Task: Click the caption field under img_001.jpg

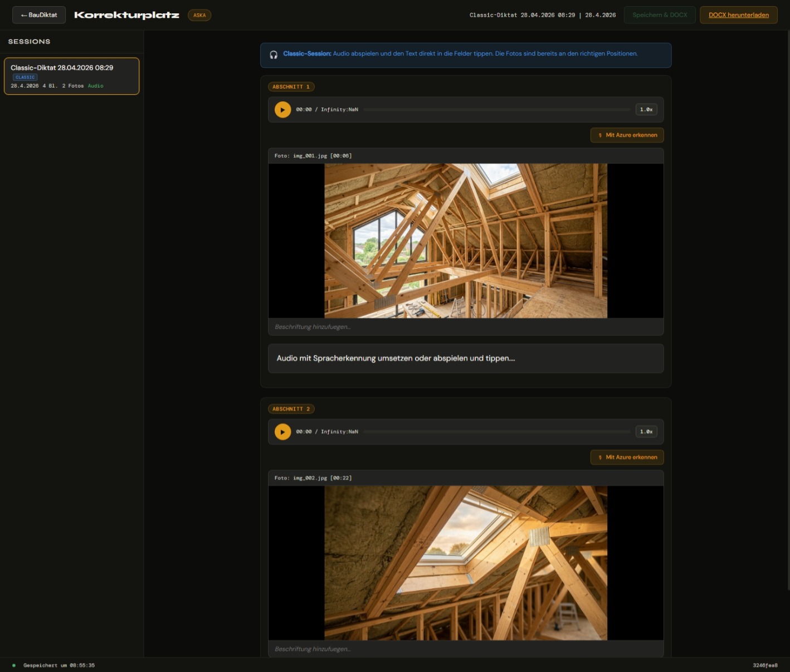Action: point(466,327)
